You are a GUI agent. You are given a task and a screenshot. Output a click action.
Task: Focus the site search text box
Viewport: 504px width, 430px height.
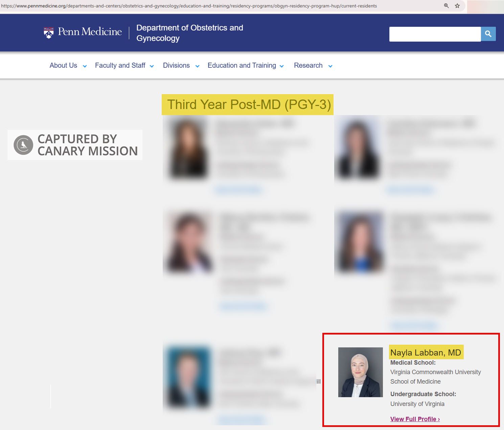435,34
